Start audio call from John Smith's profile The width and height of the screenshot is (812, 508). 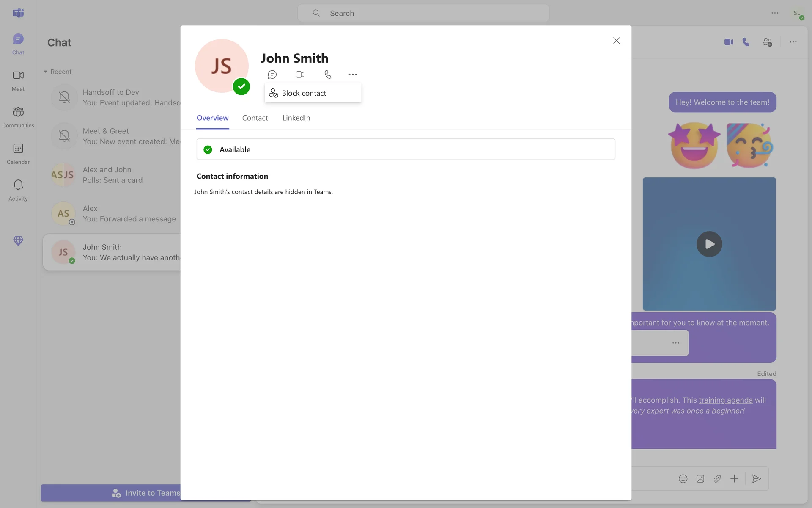pyautogui.click(x=328, y=75)
